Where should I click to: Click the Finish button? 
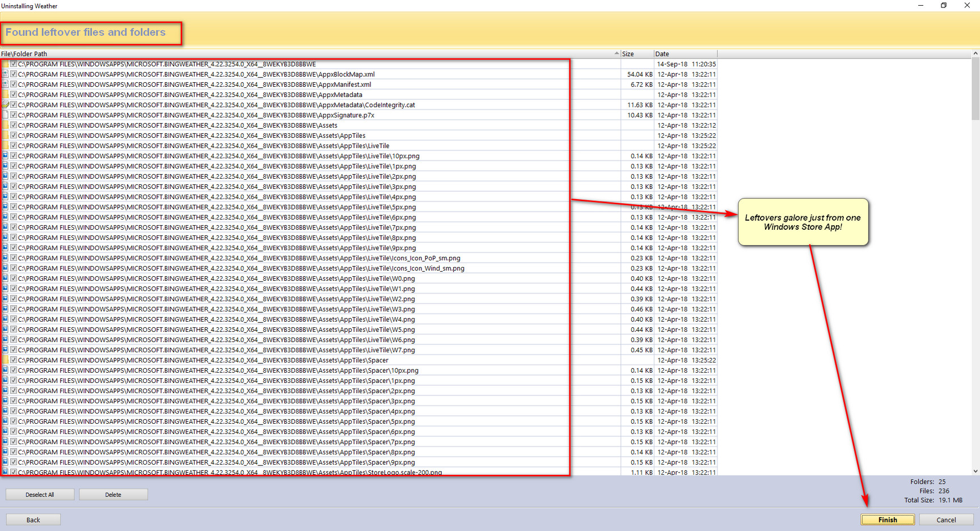[888, 520]
